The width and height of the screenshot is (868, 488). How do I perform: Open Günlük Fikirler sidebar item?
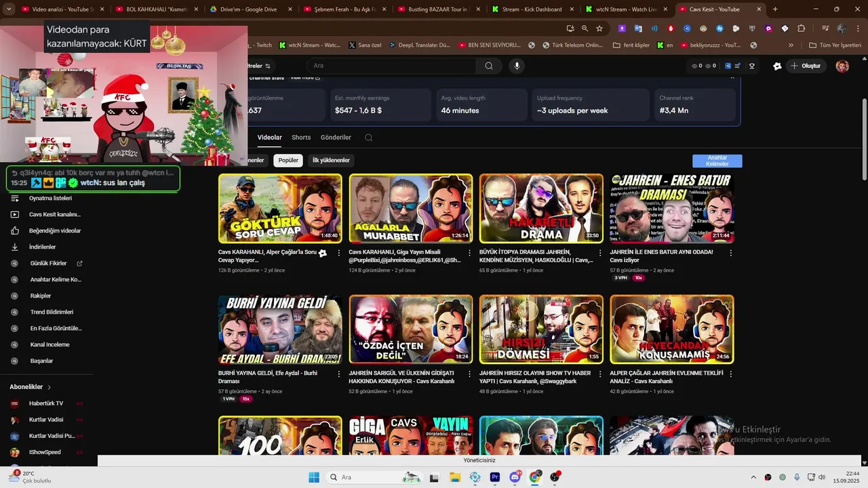(47, 264)
